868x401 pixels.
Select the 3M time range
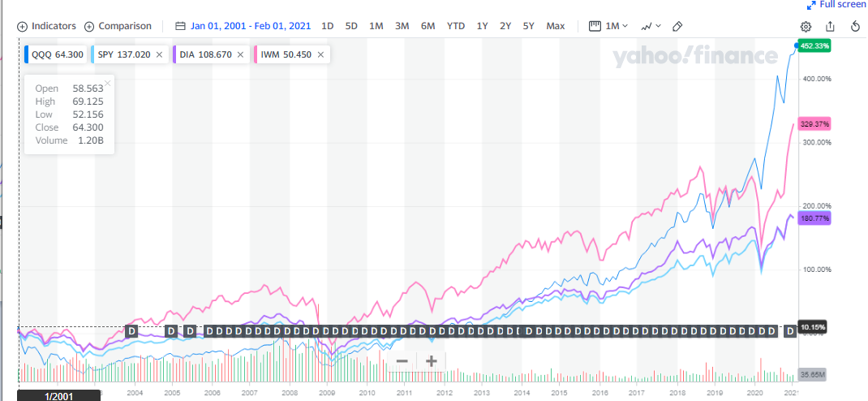tap(402, 26)
